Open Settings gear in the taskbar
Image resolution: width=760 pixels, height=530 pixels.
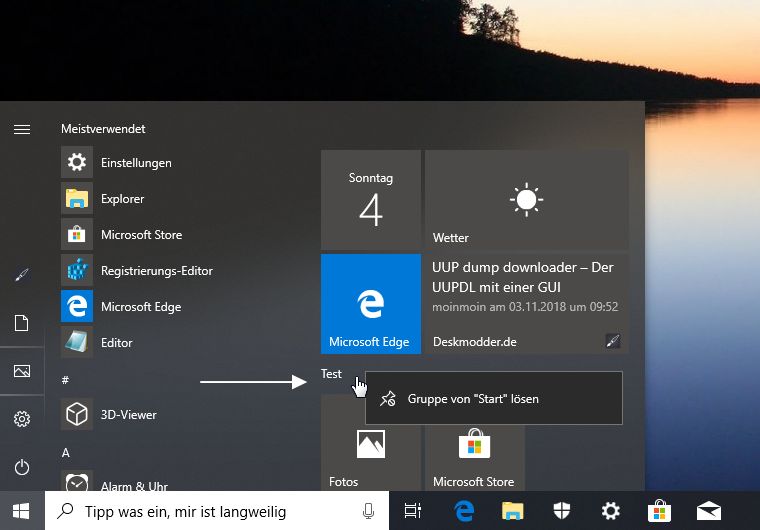[610, 511]
